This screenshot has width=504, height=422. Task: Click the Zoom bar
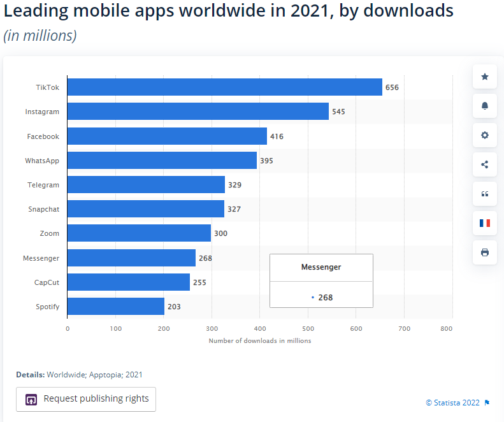(139, 233)
